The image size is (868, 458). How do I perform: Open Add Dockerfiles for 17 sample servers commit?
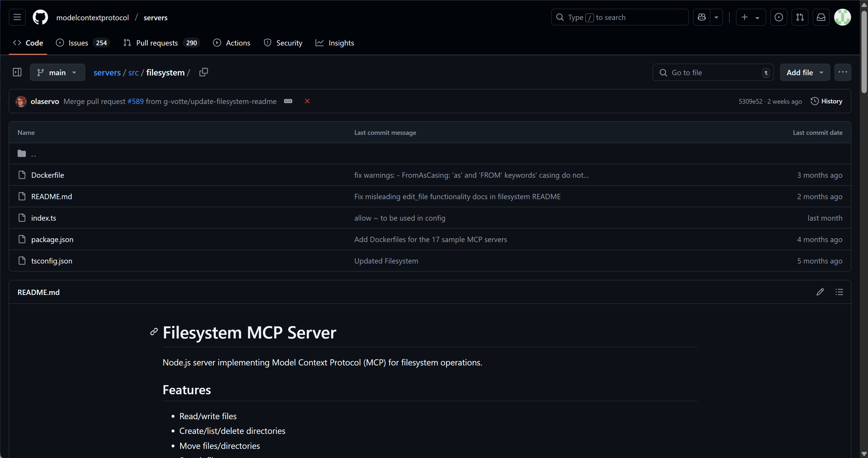coord(430,239)
